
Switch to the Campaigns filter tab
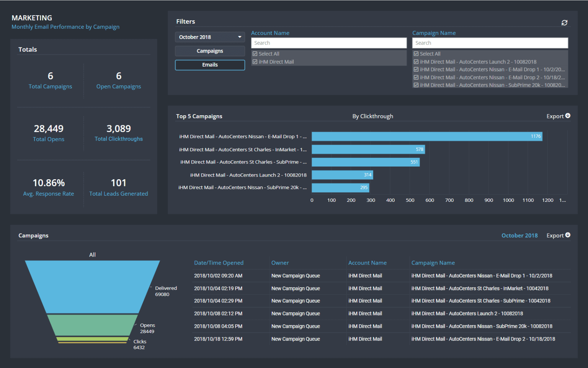pos(210,51)
